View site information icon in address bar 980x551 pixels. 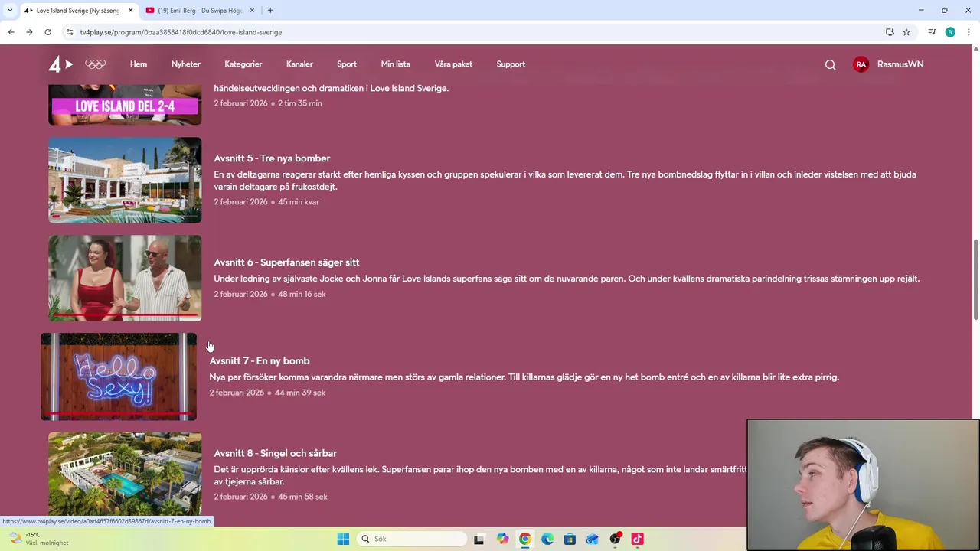pyautogui.click(x=70, y=32)
